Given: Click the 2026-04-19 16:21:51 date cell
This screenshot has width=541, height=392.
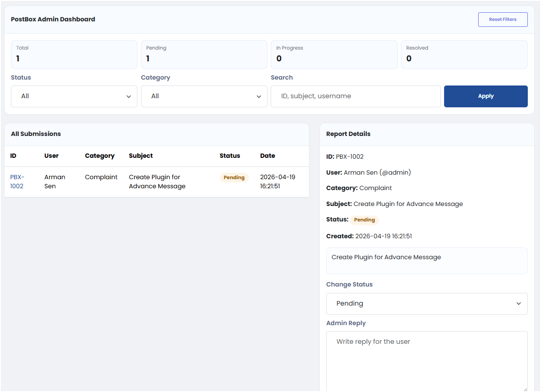Looking at the screenshot, I should (x=278, y=181).
